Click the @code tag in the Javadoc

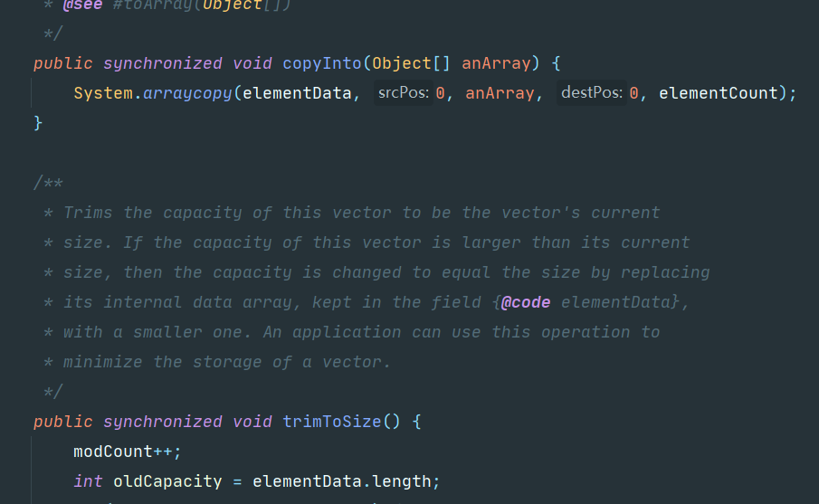coord(526,302)
